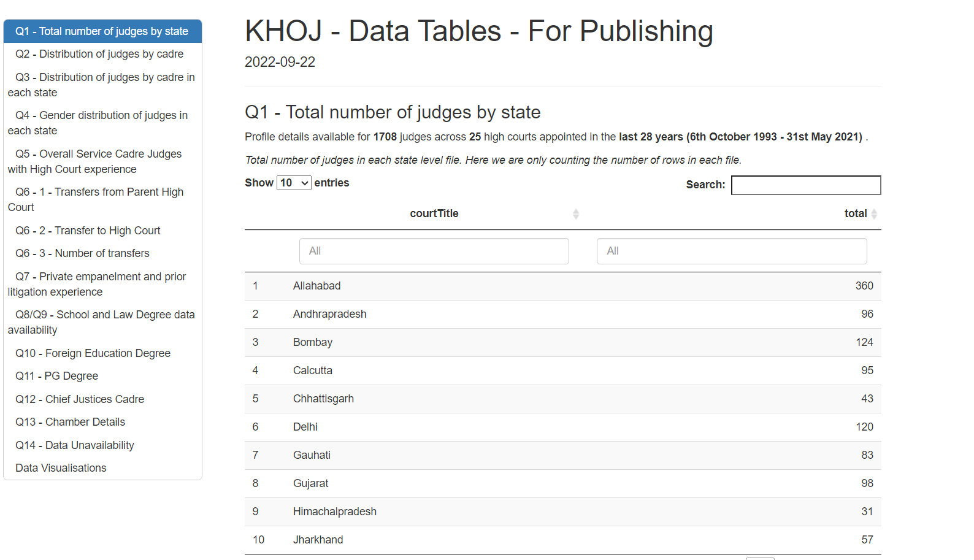974x560 pixels.
Task: Click the total column sort arrows
Action: tap(874, 214)
